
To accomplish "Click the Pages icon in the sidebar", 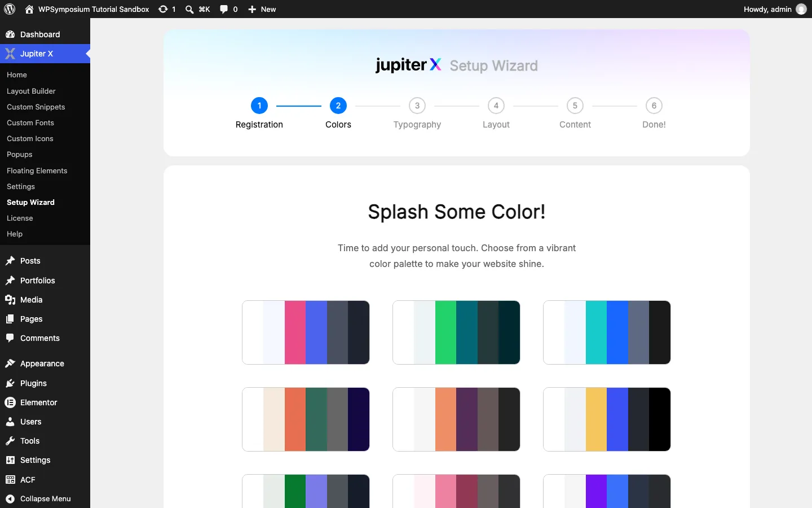I will click(x=10, y=319).
